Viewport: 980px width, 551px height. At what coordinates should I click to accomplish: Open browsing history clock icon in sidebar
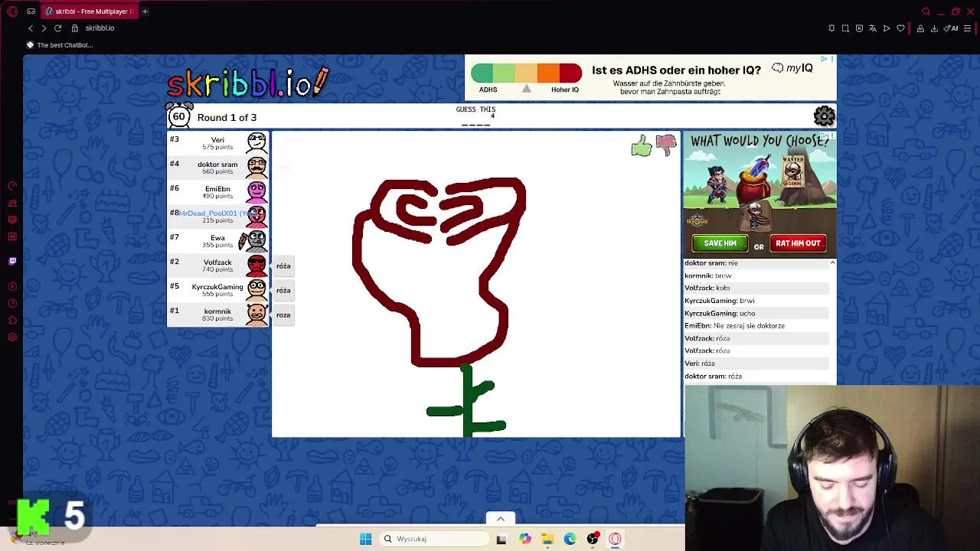pyautogui.click(x=12, y=303)
